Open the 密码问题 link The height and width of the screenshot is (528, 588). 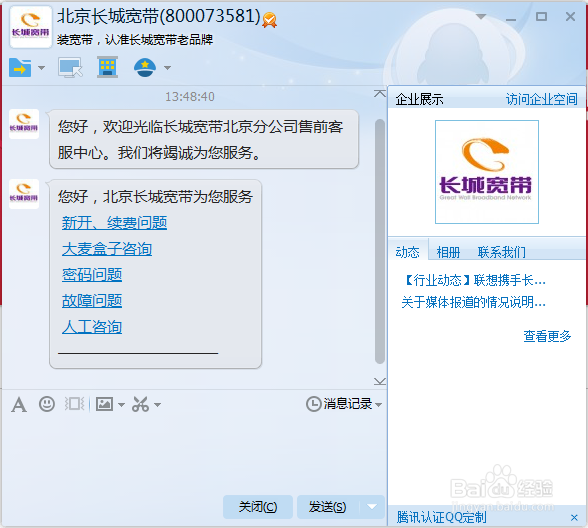pos(92,275)
